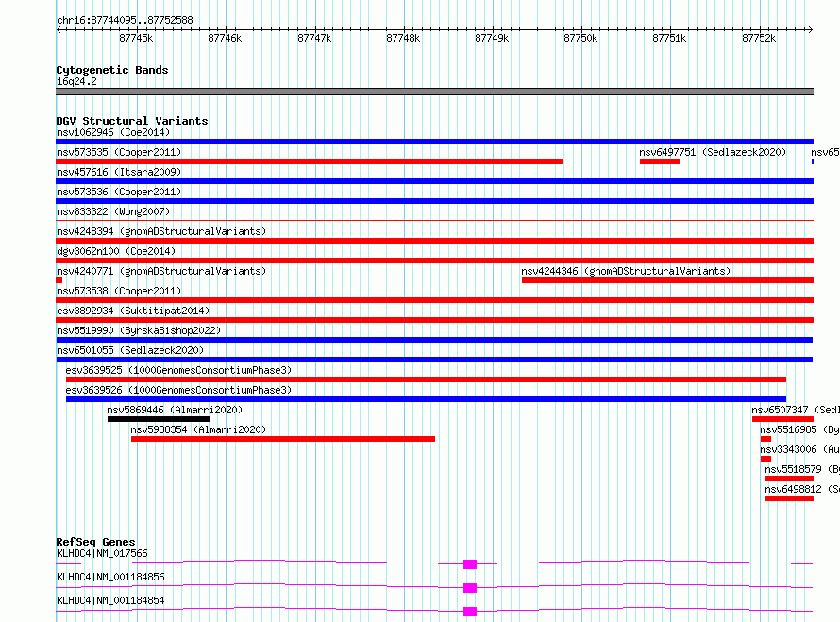Select nsv6501055 (Sedlazeck2020) variant label
The height and width of the screenshot is (622, 840).
[x=130, y=350]
